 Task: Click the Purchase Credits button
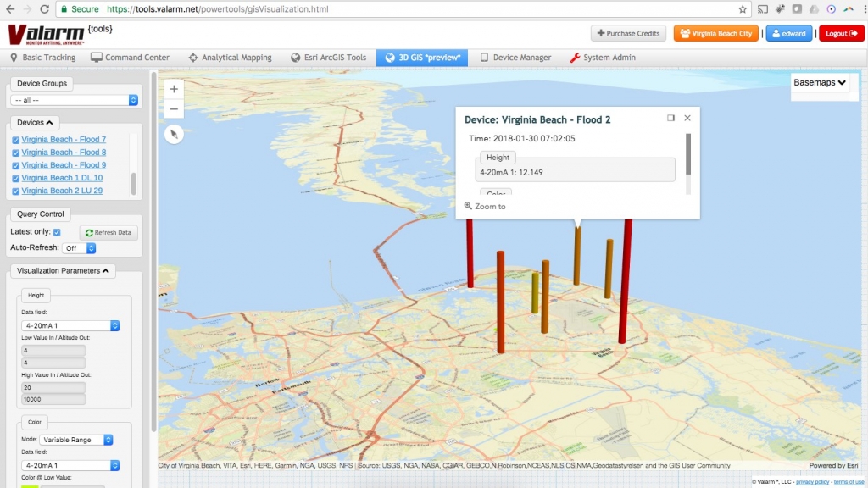(x=628, y=33)
